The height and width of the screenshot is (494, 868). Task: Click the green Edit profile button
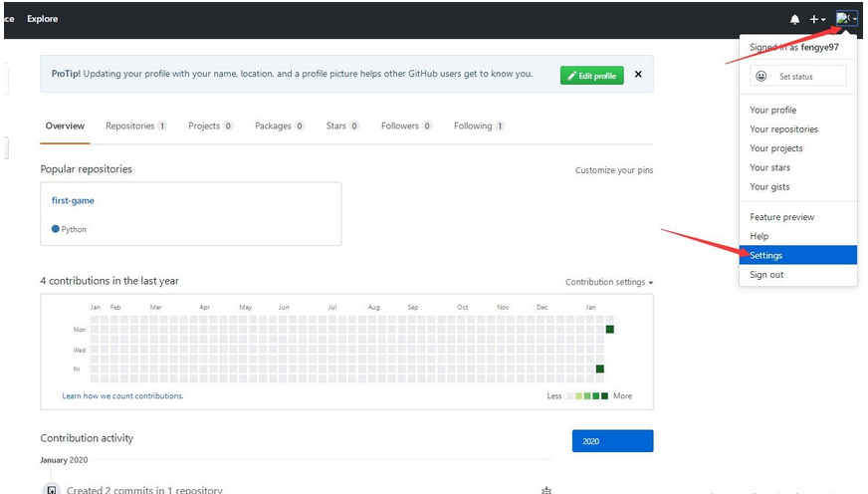point(591,76)
